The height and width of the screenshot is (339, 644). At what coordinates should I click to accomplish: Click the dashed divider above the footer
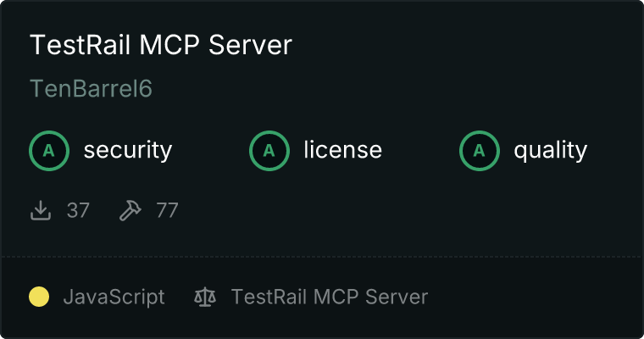coord(322,257)
